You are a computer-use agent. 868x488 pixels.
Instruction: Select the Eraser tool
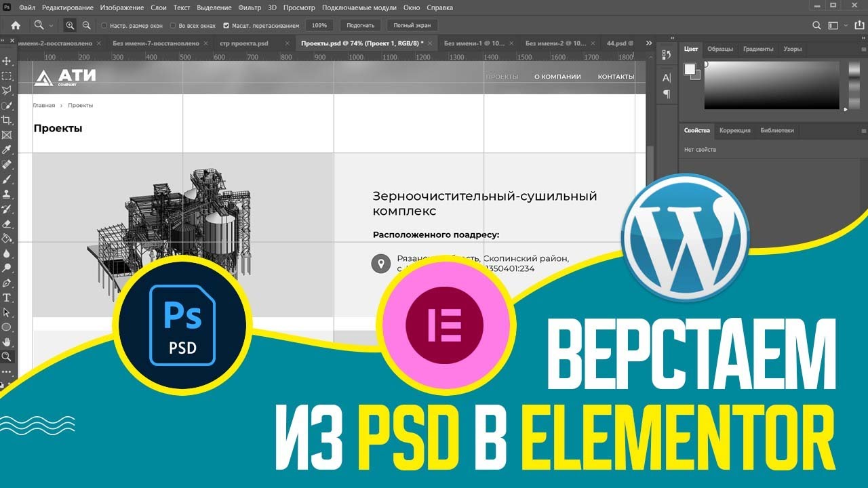pyautogui.click(x=7, y=224)
